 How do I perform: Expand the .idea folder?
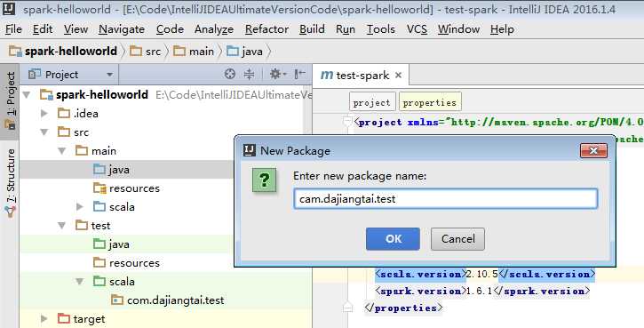click(x=44, y=114)
